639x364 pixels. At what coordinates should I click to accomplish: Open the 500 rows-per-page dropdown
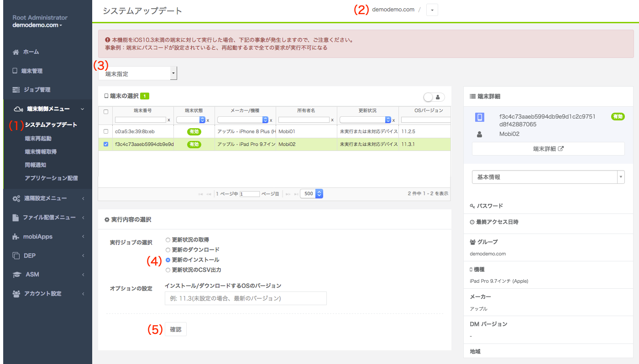click(x=311, y=194)
